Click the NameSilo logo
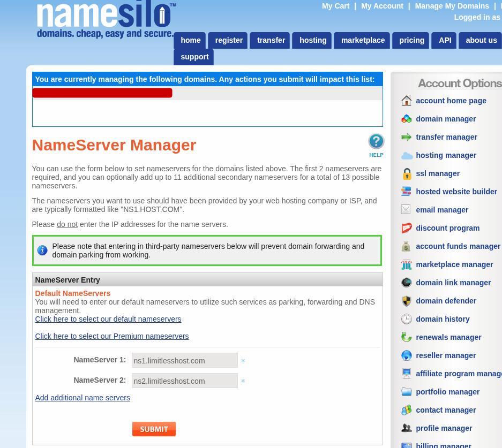The width and height of the screenshot is (502, 448). [106, 20]
